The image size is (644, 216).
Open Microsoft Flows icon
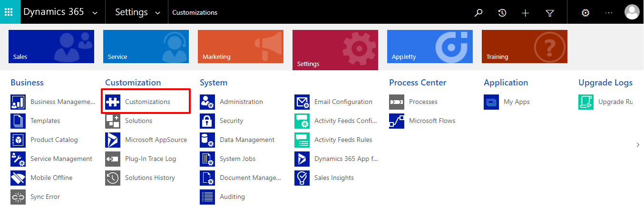point(397,121)
